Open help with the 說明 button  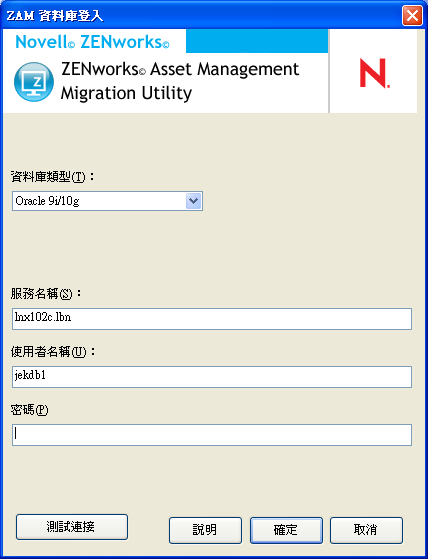click(x=205, y=530)
